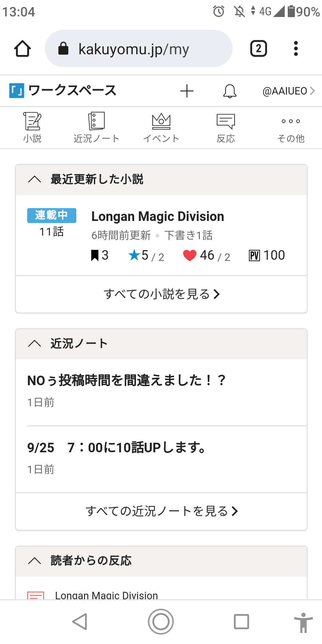The height and width of the screenshot is (644, 322).
Task: Open notifications bell icon
Action: coord(230,91)
